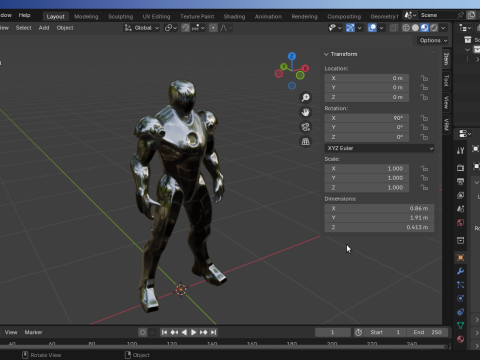Select rendered viewport shading
This screenshot has width=480, height=360.
pos(434,28)
